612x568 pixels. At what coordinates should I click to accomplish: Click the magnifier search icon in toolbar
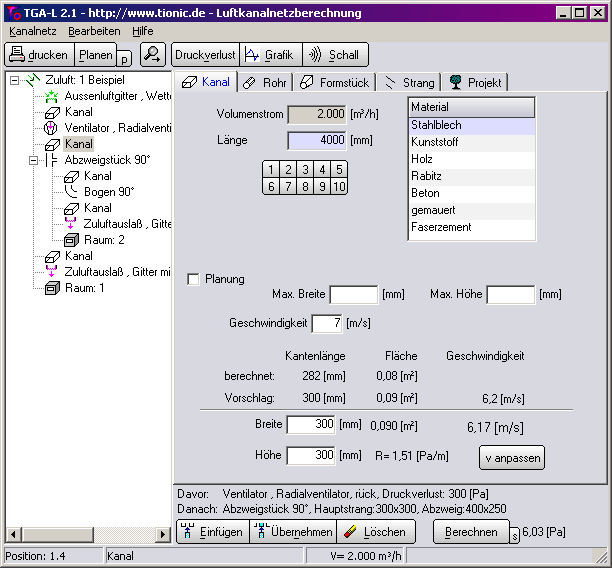153,55
